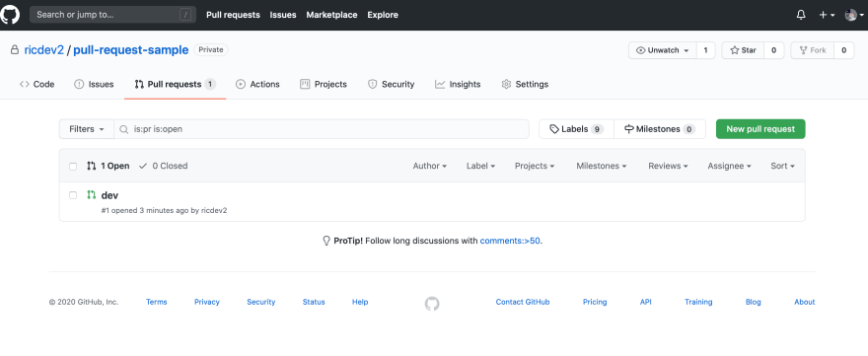Go to Explore
The width and height of the screenshot is (868, 356).
pos(383,15)
